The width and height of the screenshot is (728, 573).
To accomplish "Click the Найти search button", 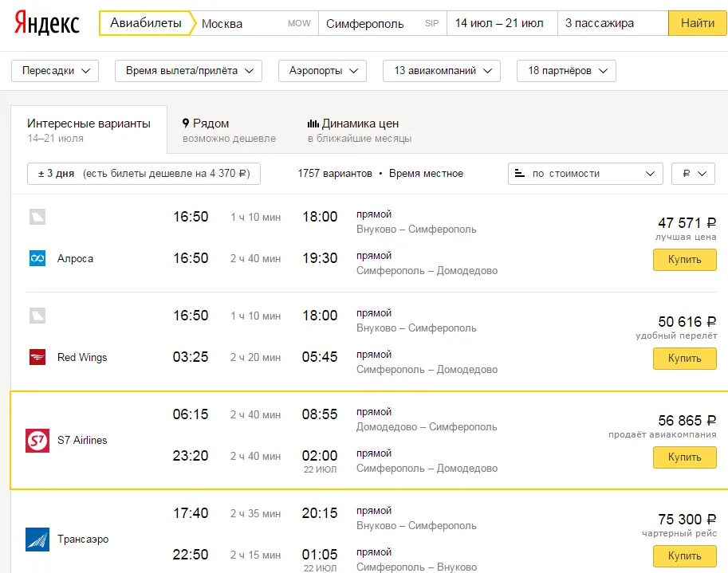I will click(698, 23).
